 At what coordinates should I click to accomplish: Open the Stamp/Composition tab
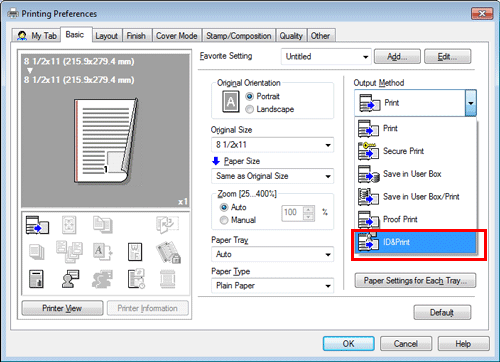pos(239,36)
